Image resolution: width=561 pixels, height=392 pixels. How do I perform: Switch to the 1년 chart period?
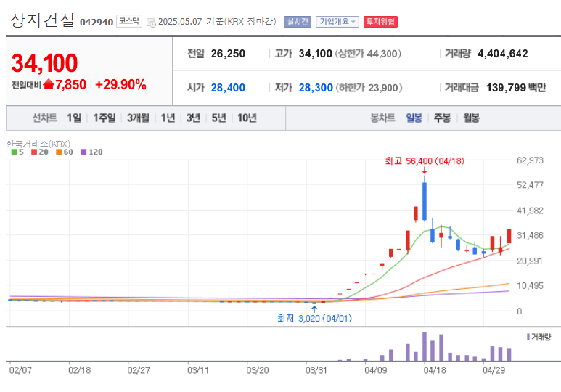pos(168,118)
